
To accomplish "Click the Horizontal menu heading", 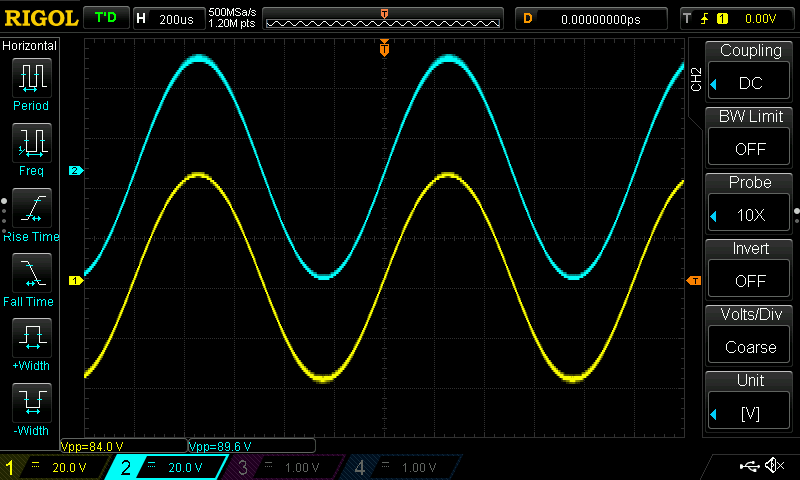I will pos(29,46).
